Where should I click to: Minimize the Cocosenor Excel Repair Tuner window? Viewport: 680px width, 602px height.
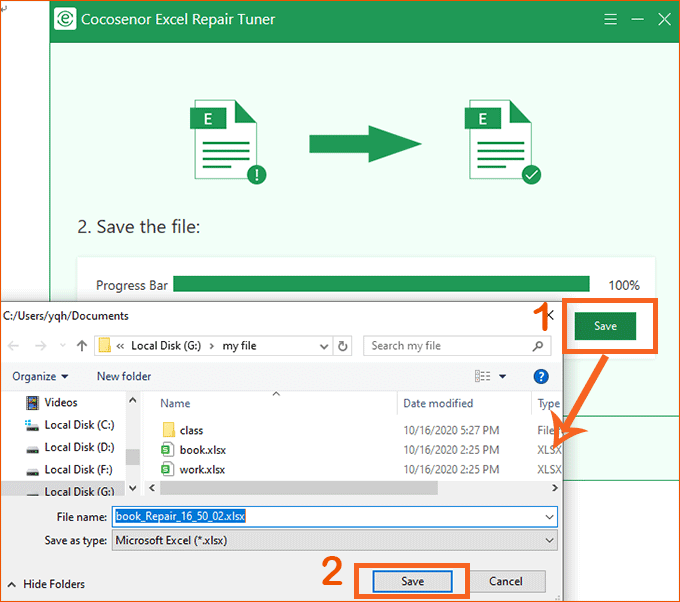coord(637,19)
